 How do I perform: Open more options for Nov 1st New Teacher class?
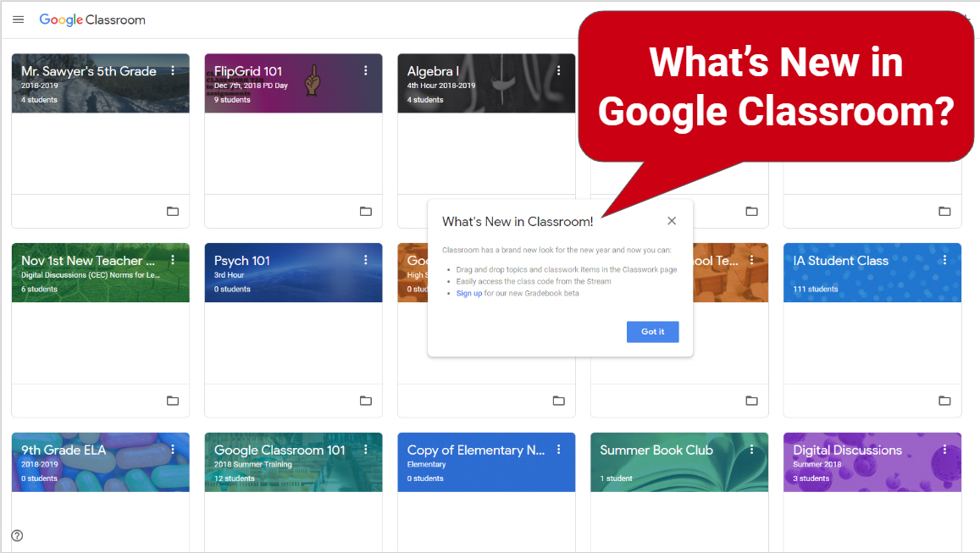point(173,260)
